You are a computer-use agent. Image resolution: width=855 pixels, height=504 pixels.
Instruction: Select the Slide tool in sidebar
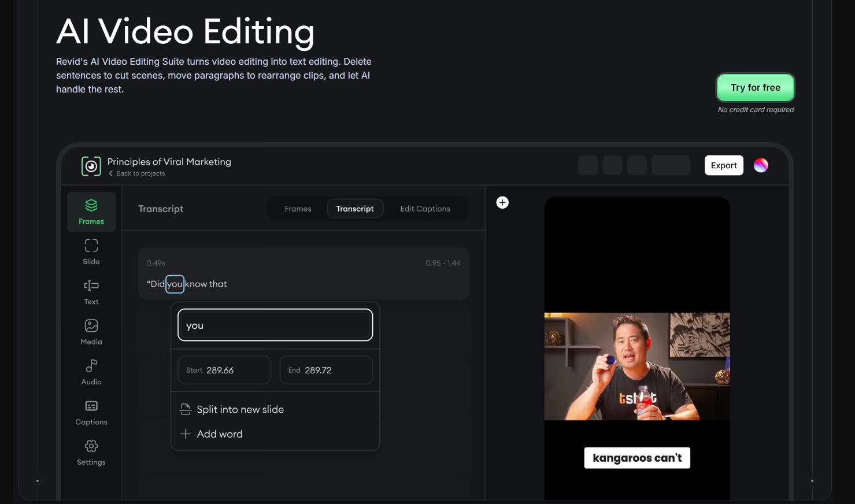91,252
